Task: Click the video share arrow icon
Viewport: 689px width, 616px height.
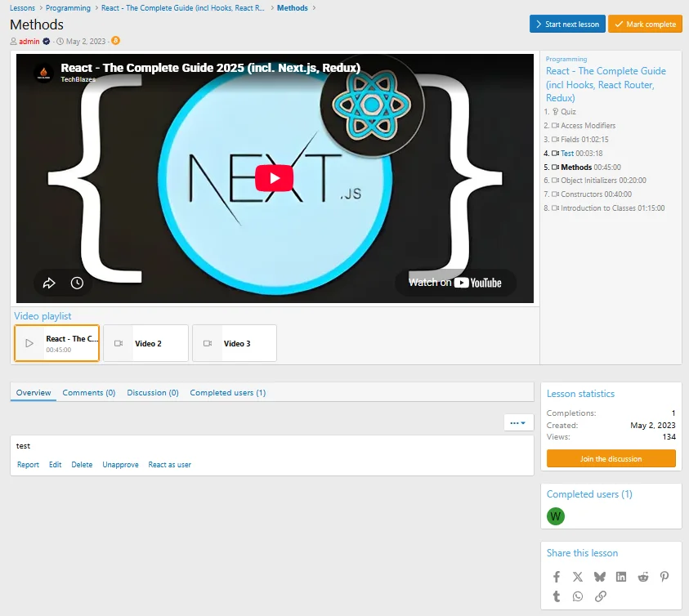Action: coord(49,283)
